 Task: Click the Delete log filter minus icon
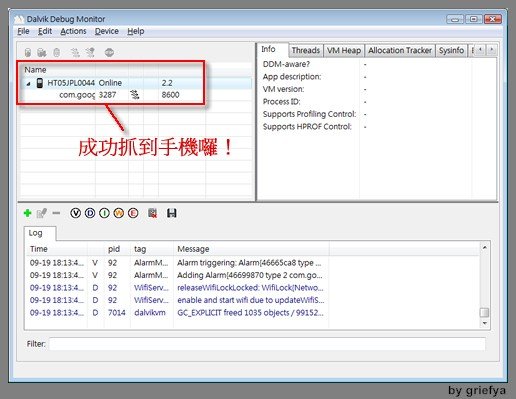tap(56, 213)
